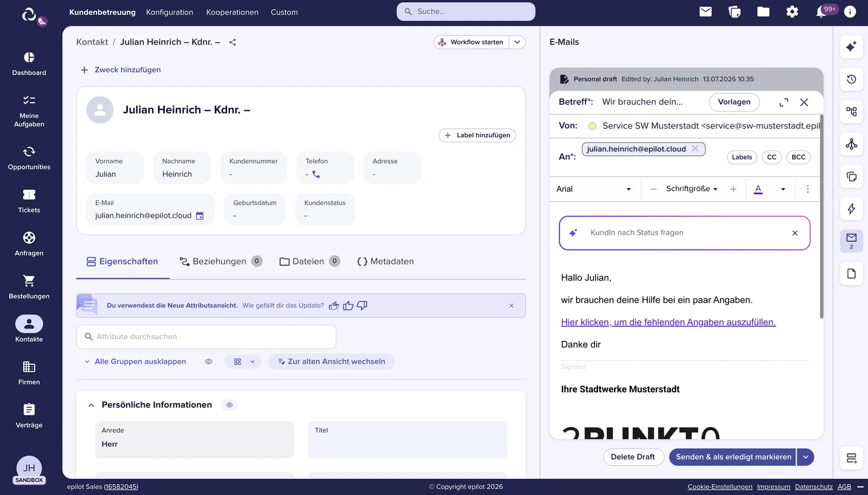Toggle the BCC recipient field
The height and width of the screenshot is (495, 868).
pyautogui.click(x=798, y=157)
